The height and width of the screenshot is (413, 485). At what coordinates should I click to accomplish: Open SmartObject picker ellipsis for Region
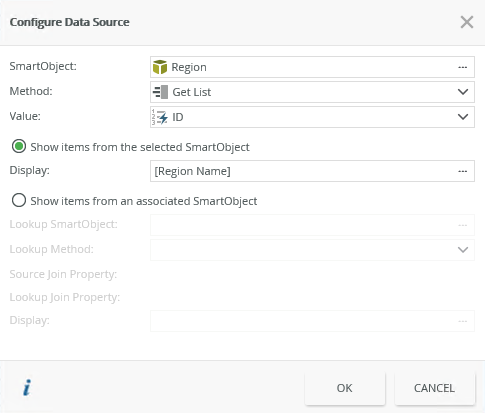coord(462,67)
